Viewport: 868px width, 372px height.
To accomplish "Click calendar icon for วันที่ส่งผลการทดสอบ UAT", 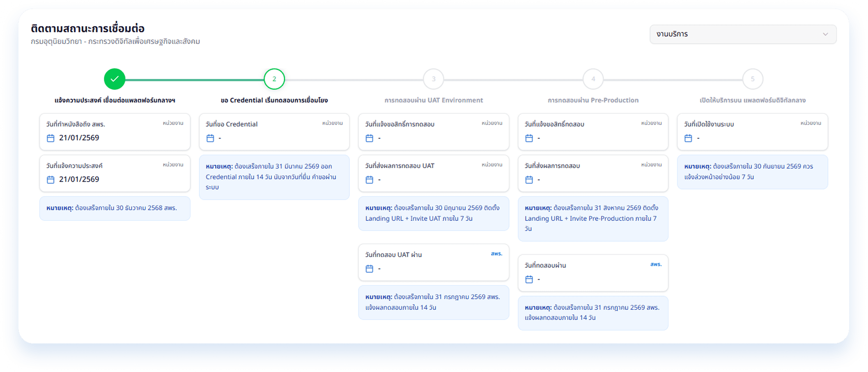I will (x=370, y=180).
